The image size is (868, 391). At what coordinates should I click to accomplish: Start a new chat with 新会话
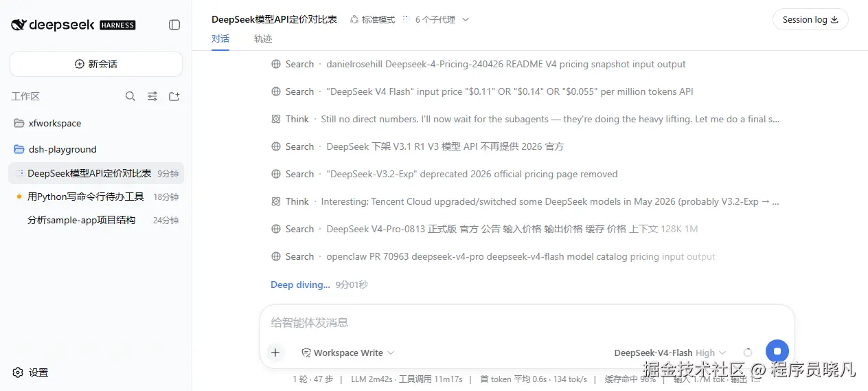[x=96, y=64]
